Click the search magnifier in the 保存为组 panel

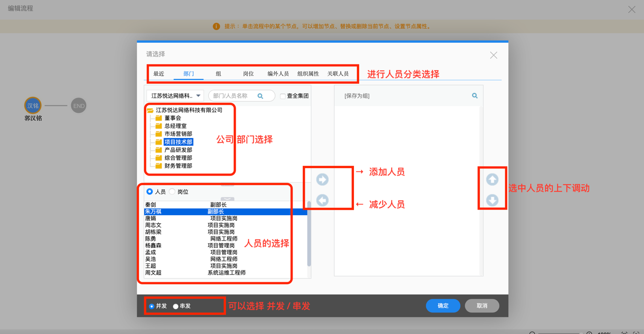474,95
